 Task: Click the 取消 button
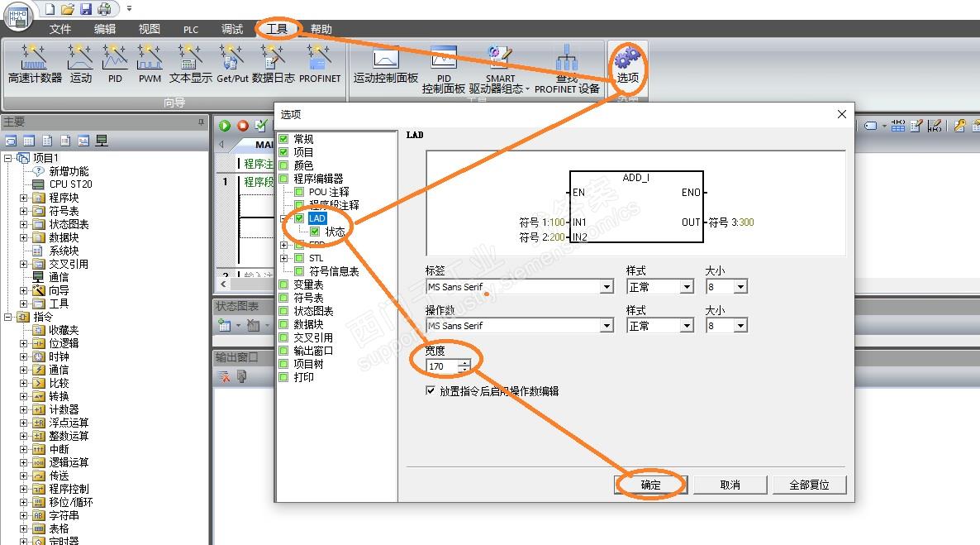click(730, 485)
